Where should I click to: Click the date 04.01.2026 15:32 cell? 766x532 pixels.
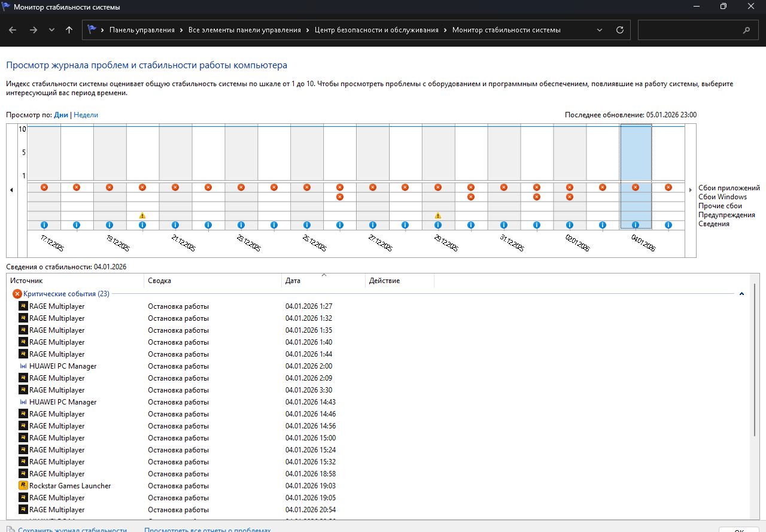(x=311, y=462)
